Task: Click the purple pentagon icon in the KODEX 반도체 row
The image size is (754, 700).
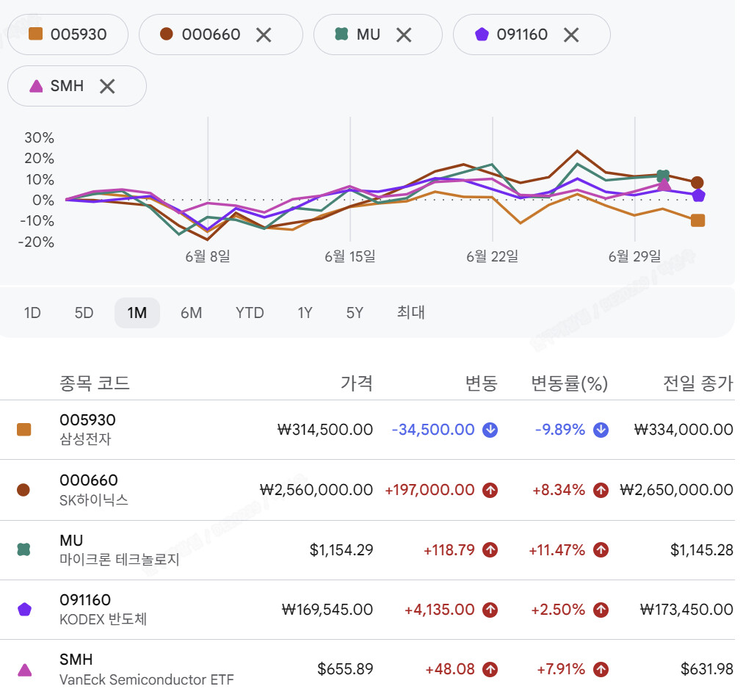Action: [x=24, y=610]
